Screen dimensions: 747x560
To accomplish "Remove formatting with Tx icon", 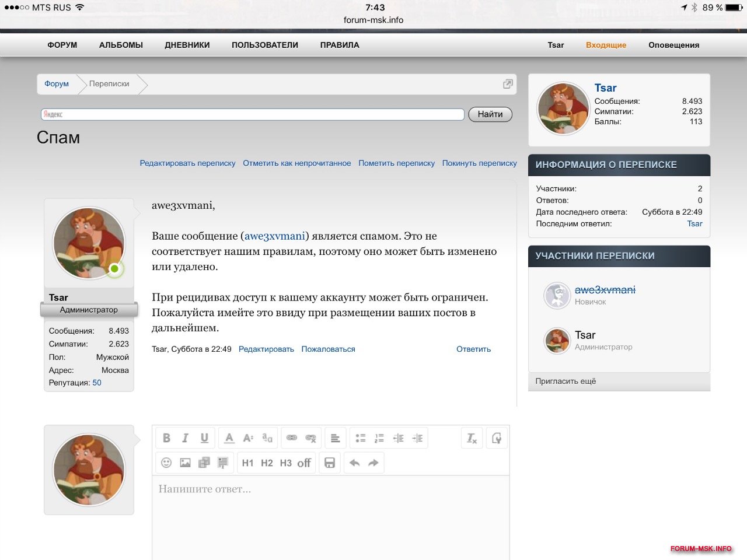I will (472, 438).
